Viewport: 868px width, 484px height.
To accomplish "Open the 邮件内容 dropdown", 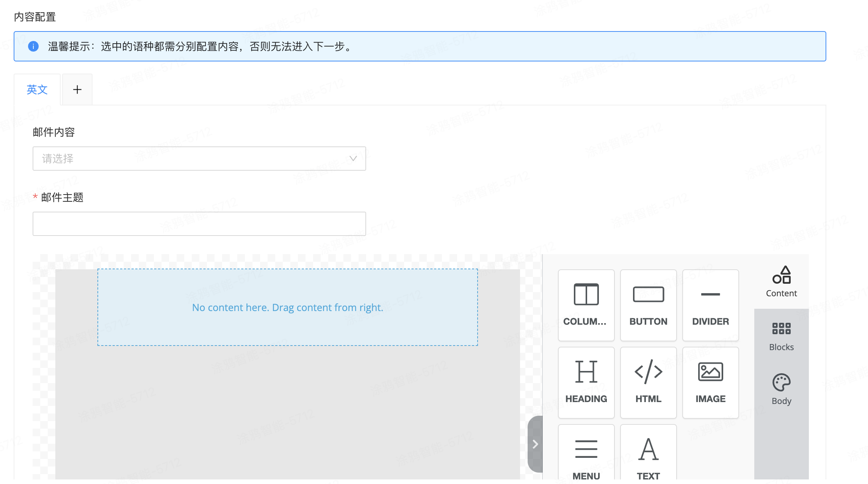I will tap(199, 159).
